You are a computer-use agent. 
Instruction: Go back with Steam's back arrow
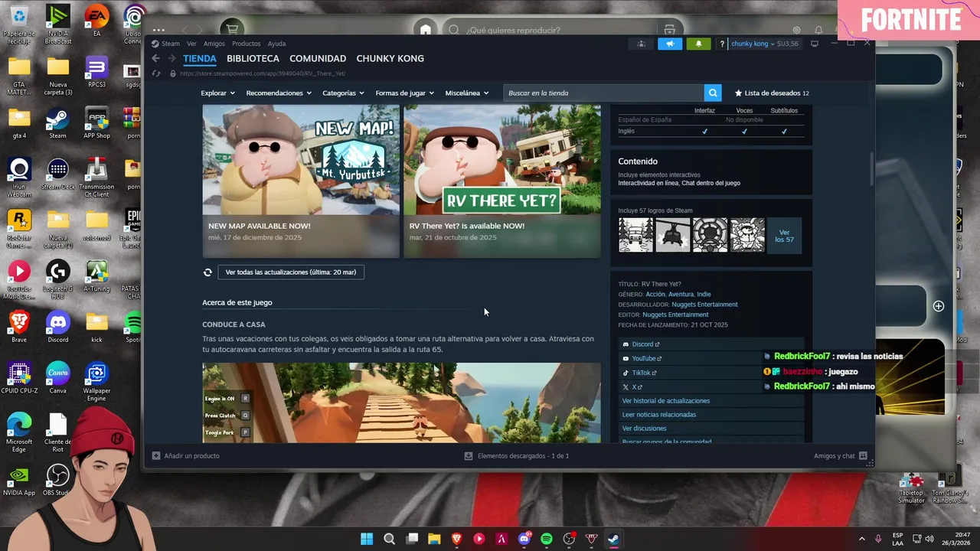[155, 58]
